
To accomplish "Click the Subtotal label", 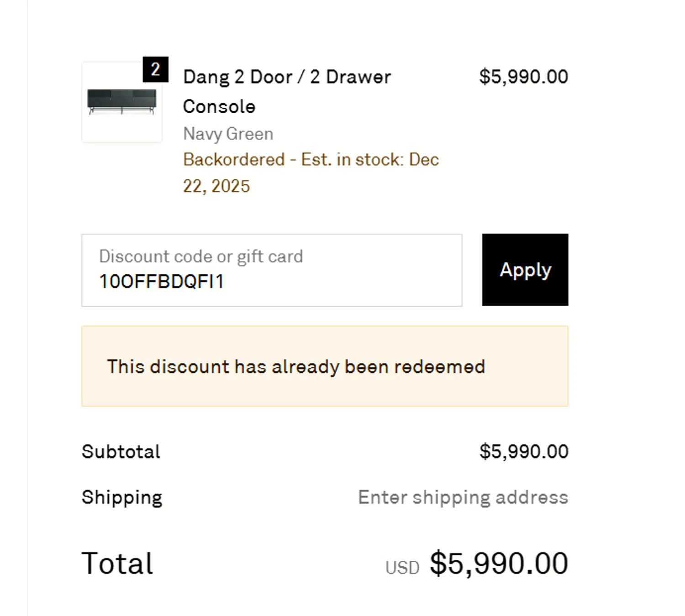I will tap(121, 452).
